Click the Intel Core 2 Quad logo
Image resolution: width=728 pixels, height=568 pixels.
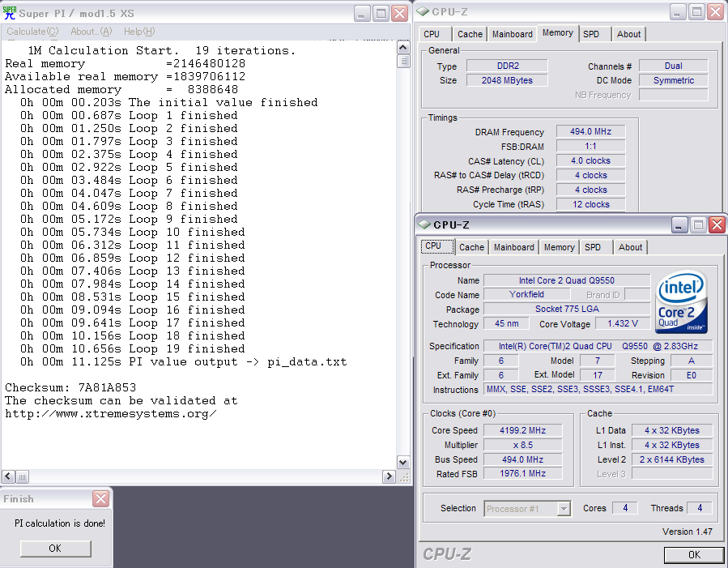pyautogui.click(x=681, y=301)
